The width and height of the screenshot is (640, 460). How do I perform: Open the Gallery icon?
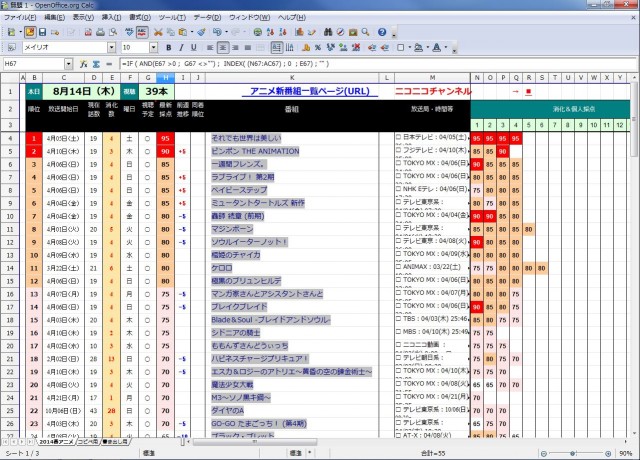[353, 32]
